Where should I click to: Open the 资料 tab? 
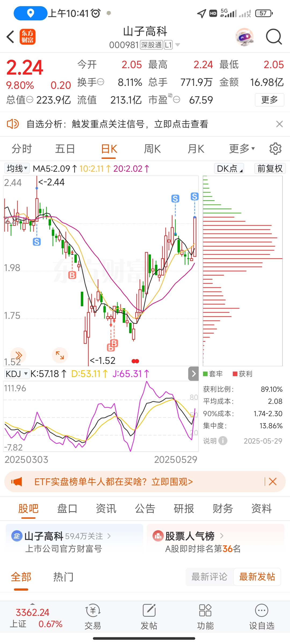pos(262,508)
